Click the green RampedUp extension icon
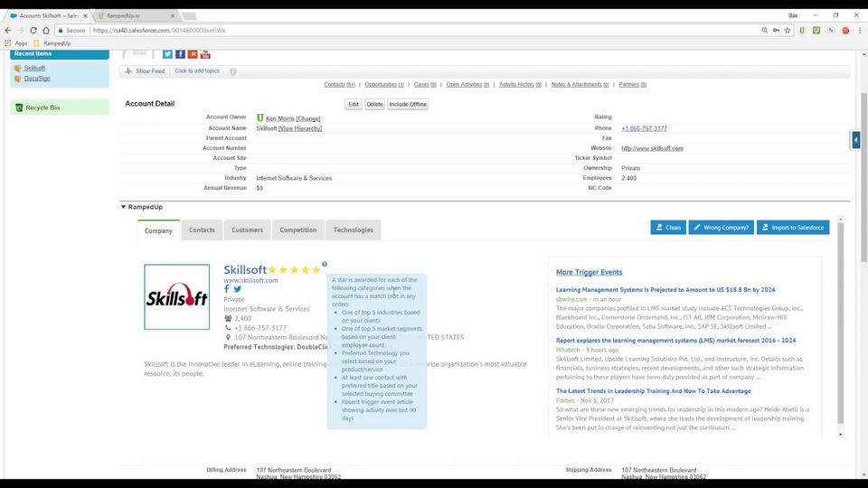Viewport: 868px width, 488px height. 802,31
